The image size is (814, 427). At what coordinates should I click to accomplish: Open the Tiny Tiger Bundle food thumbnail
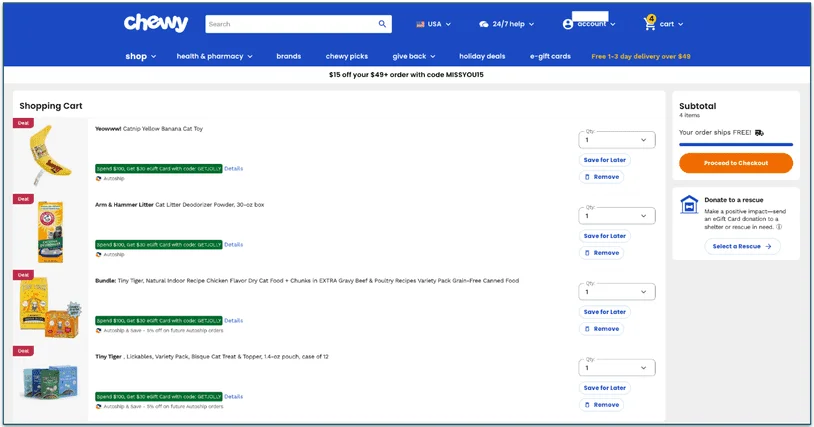(x=50, y=308)
